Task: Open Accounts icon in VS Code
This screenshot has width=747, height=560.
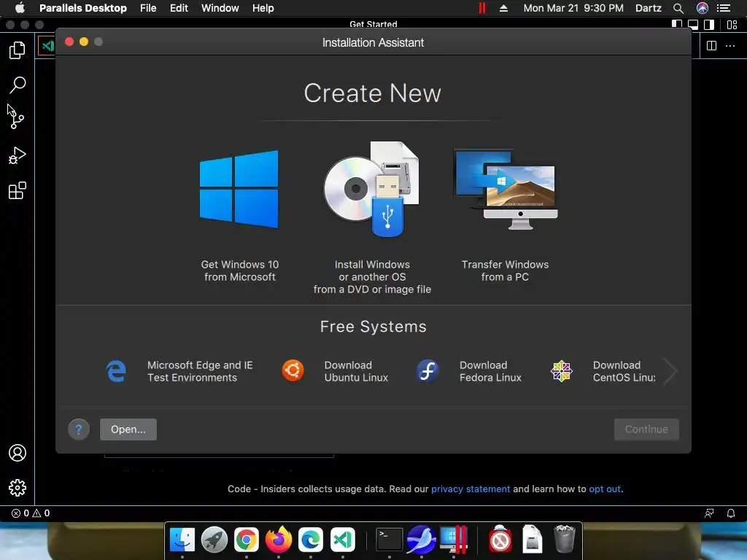Action: coord(18,452)
